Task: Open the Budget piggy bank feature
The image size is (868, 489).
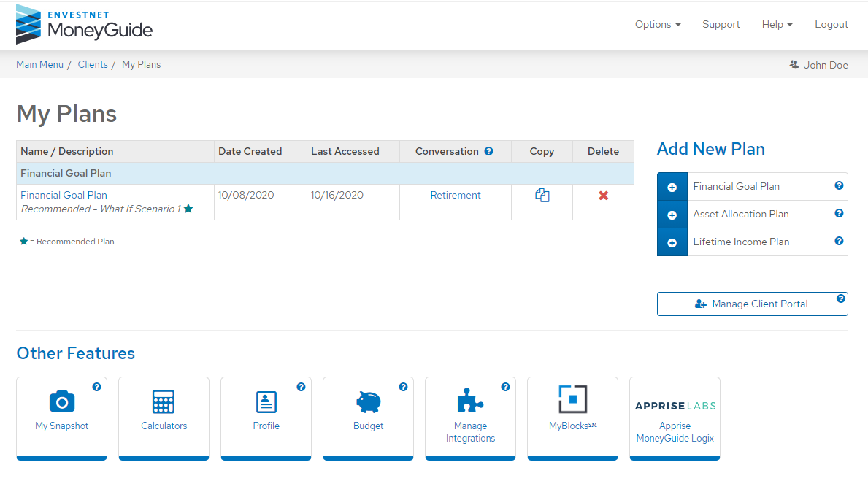Action: (x=368, y=411)
